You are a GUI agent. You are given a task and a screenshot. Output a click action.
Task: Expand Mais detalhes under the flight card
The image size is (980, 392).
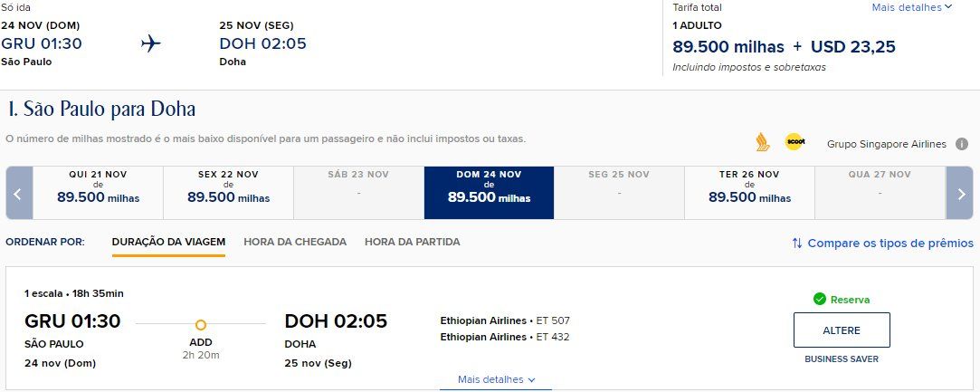click(496, 379)
